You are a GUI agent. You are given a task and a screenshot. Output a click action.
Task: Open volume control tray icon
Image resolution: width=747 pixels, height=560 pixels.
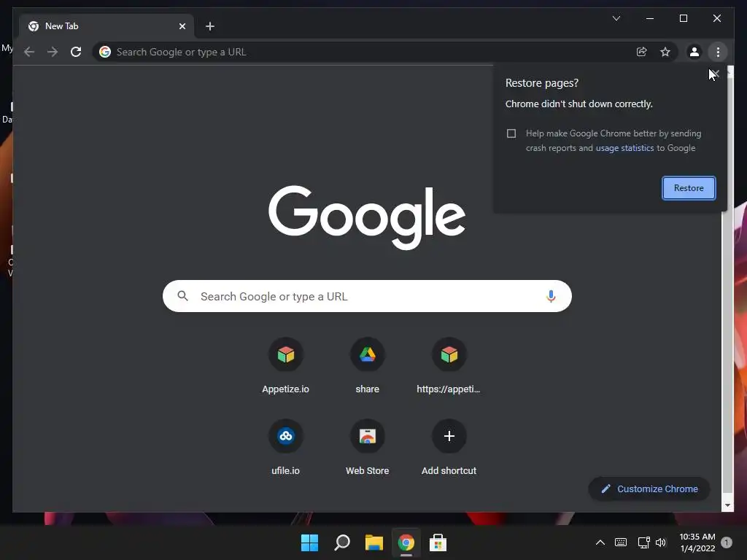click(661, 542)
